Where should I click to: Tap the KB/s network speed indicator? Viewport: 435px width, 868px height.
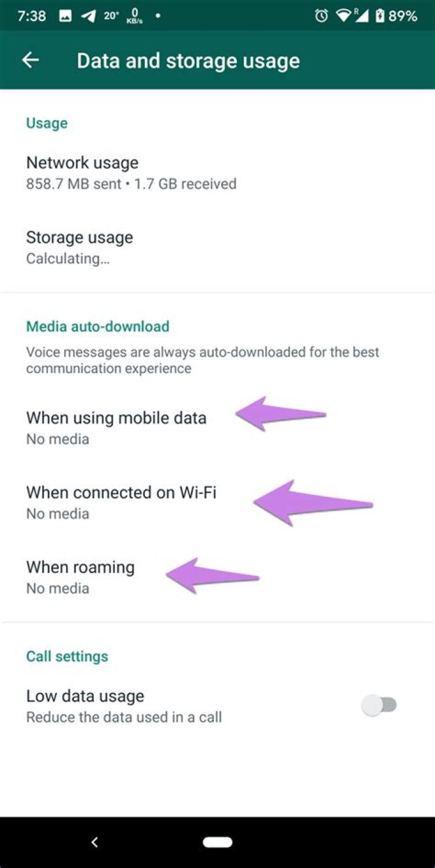135,16
